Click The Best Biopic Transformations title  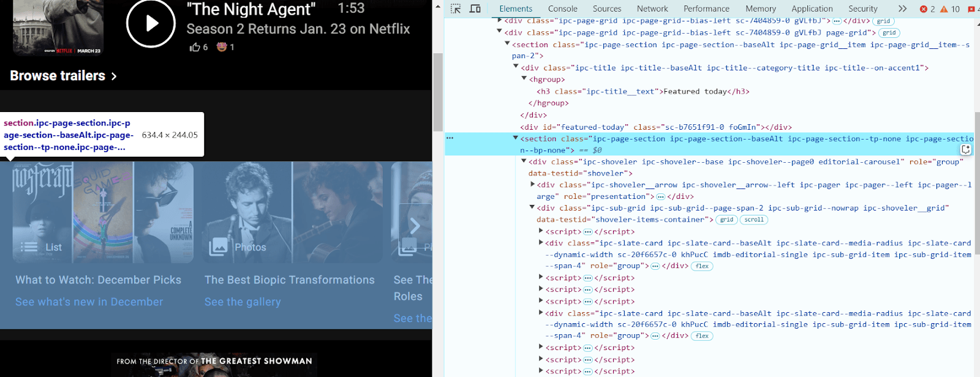(x=290, y=280)
